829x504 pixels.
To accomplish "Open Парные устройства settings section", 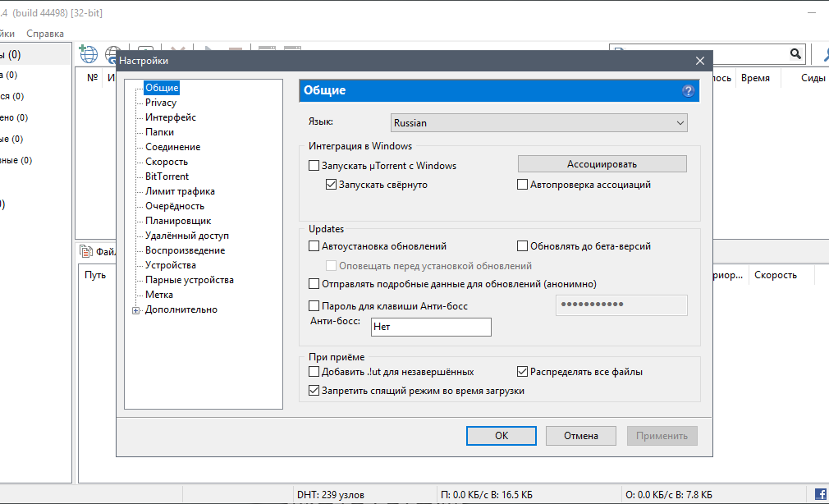I will [x=190, y=280].
